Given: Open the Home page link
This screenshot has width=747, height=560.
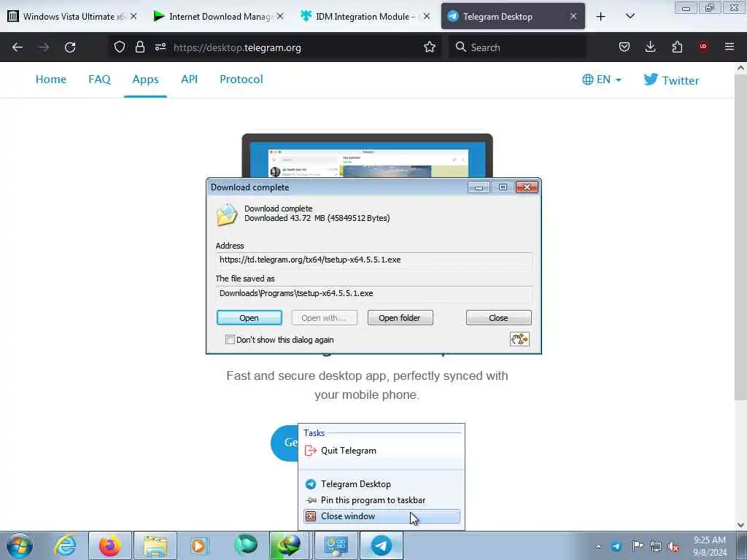Looking at the screenshot, I should tap(51, 79).
